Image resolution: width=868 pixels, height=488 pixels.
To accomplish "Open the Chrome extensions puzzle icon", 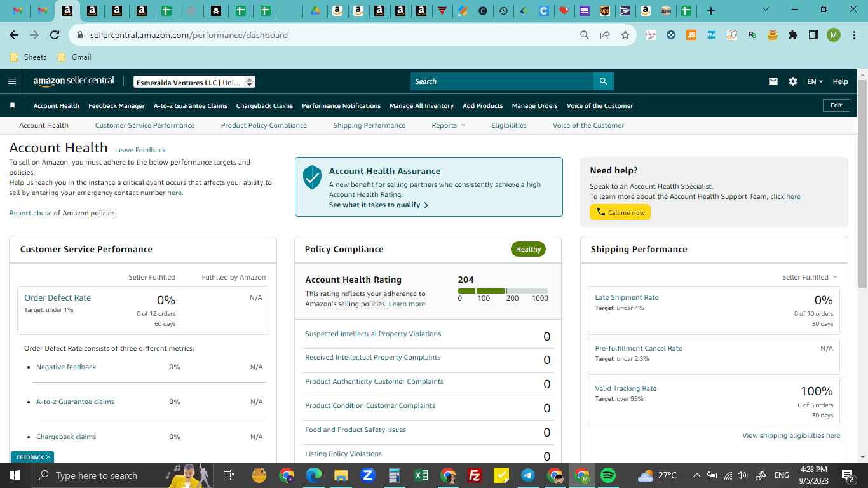I will pyautogui.click(x=793, y=35).
